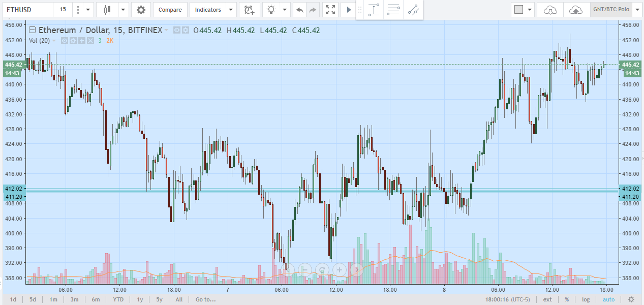Toggle log scale on price axis
Image resolution: width=644 pixels, height=305 pixels.
coord(586,299)
